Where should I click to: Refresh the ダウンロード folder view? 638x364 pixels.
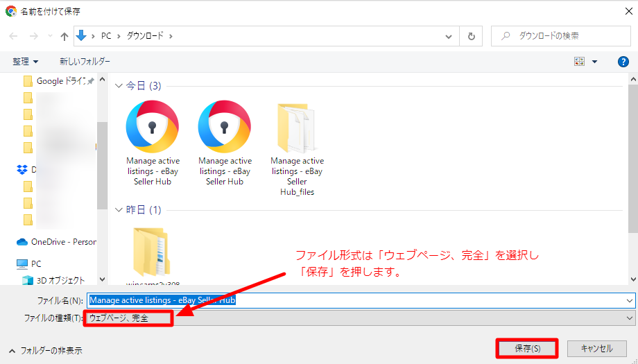pyautogui.click(x=471, y=36)
